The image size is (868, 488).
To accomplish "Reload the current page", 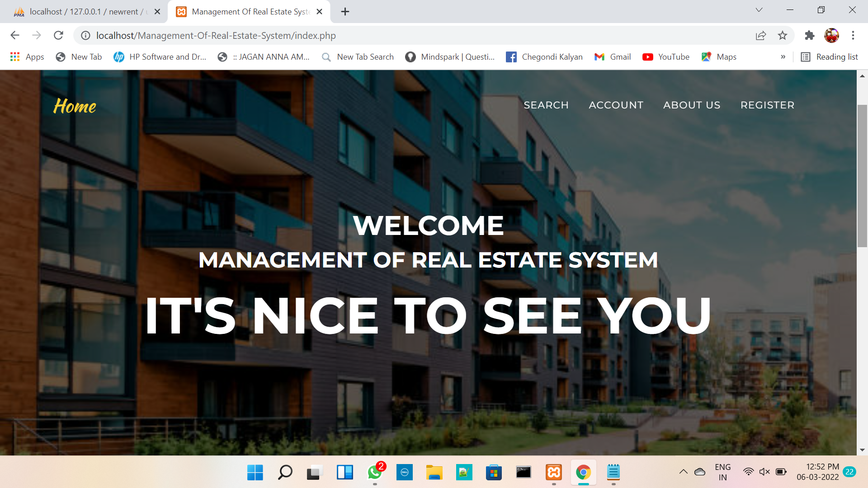I will 58,35.
